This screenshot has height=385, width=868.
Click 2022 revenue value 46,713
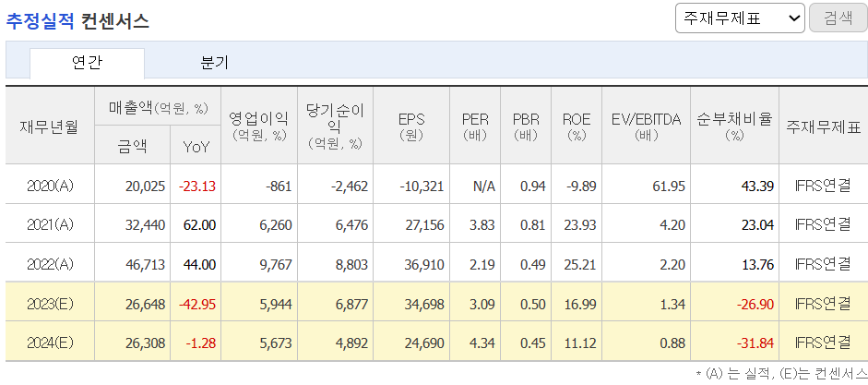point(145,265)
